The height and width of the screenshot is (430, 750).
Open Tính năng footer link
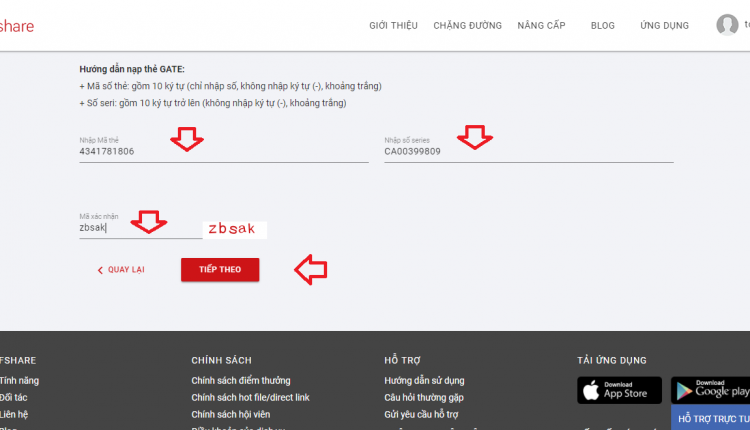[x=19, y=381]
